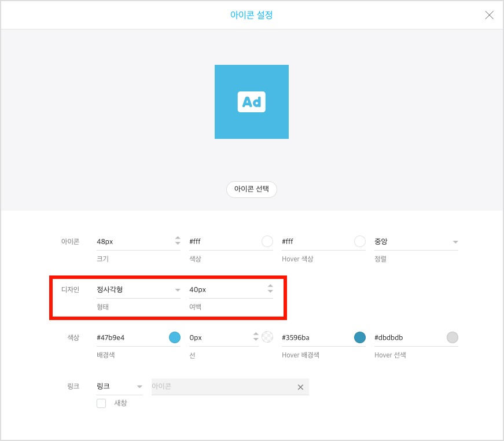Open the gray Hover 선색 swatch
This screenshot has width=504, height=441.
[453, 337]
